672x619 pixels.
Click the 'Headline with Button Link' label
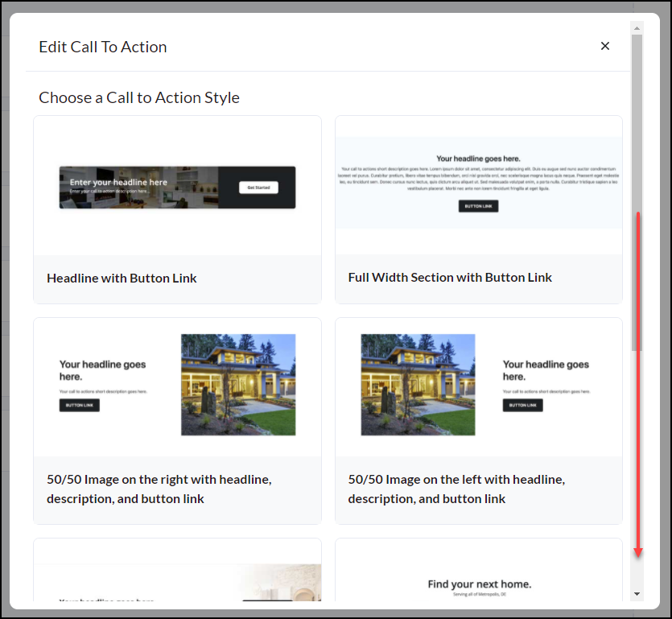tap(122, 279)
